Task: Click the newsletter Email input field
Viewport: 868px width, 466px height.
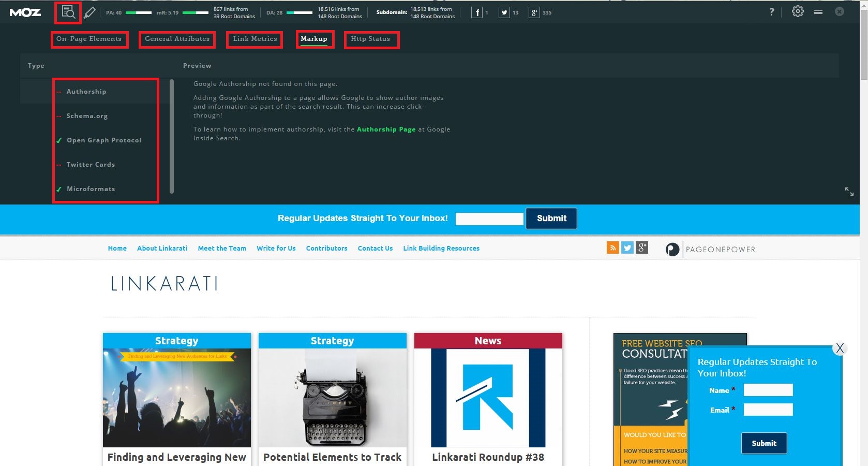Action: [x=768, y=410]
